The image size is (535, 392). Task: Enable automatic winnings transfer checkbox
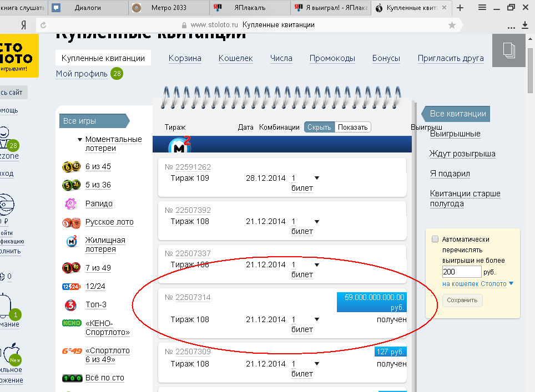click(x=435, y=240)
